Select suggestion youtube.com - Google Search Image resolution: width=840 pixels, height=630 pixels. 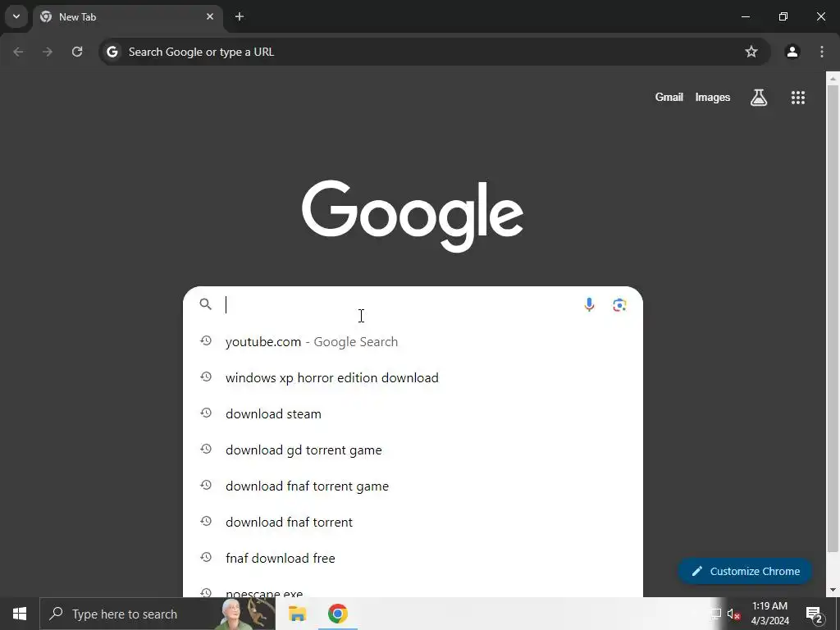click(x=413, y=342)
